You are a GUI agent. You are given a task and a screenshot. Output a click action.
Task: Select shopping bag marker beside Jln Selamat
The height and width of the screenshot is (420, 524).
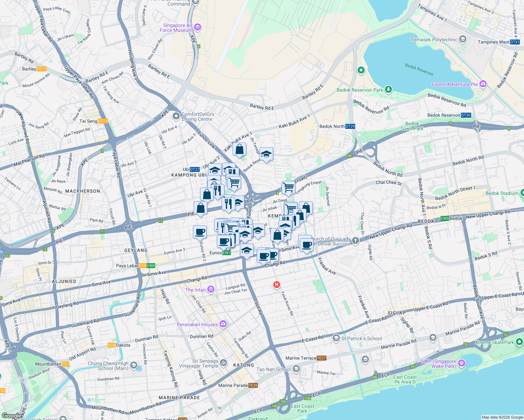coord(306,208)
